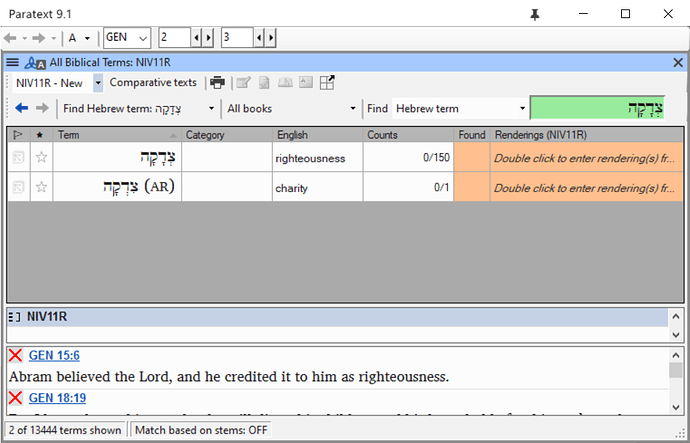The image size is (690, 443).
Task: Sort by the English column header
Action: [x=317, y=135]
